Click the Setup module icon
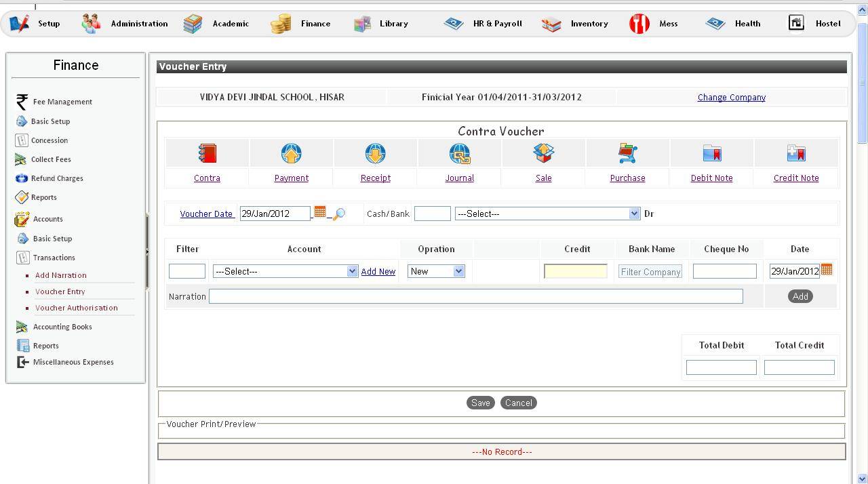The height and width of the screenshot is (484, 868). [19, 23]
